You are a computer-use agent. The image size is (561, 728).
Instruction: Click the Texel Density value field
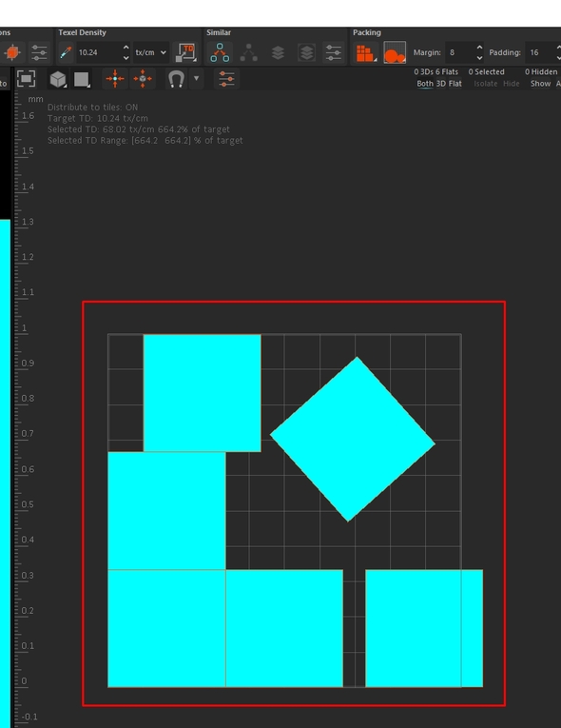coord(98,52)
